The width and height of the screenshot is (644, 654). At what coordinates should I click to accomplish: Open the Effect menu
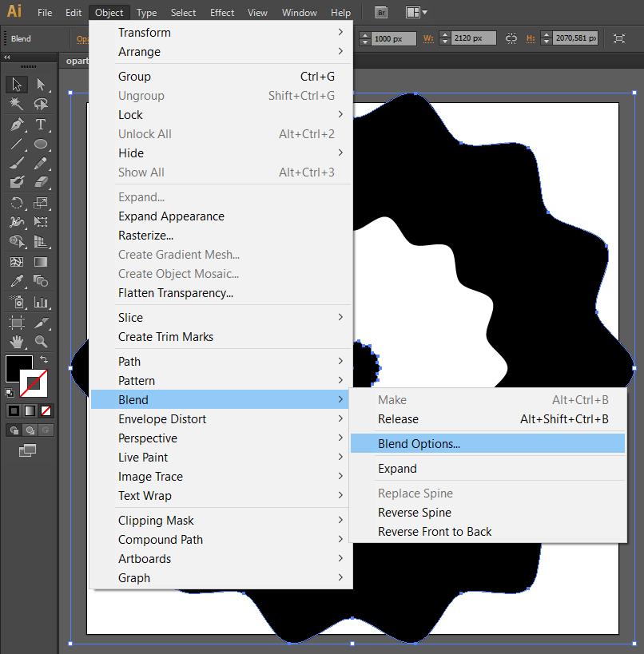point(222,13)
